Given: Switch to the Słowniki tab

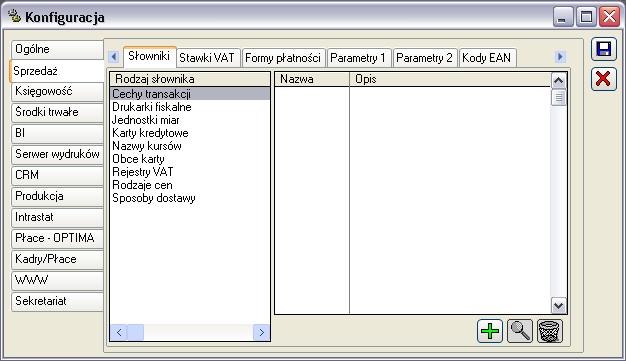Looking at the screenshot, I should (x=149, y=56).
